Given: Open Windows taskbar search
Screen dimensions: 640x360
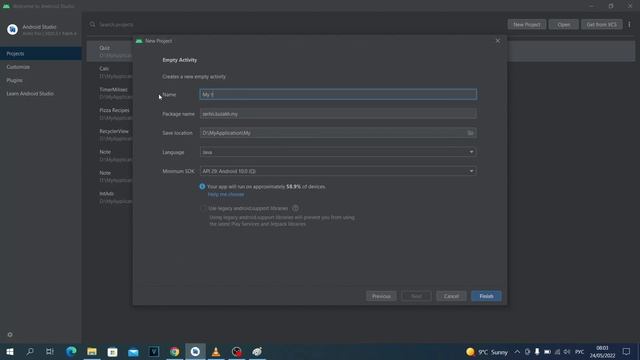Looking at the screenshot, I should 30,351.
